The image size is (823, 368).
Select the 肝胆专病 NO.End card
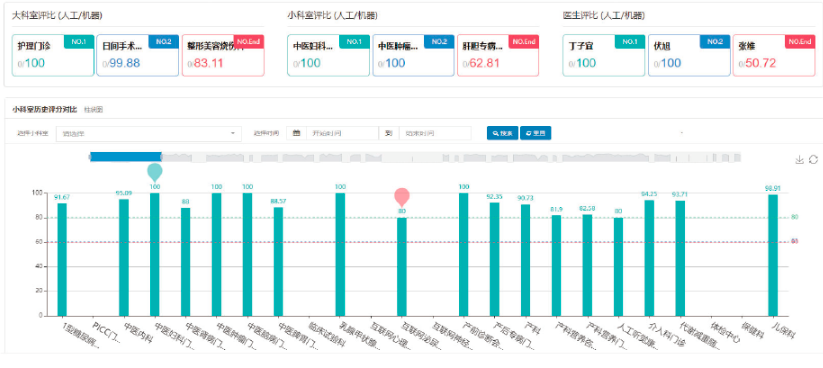coord(498,56)
